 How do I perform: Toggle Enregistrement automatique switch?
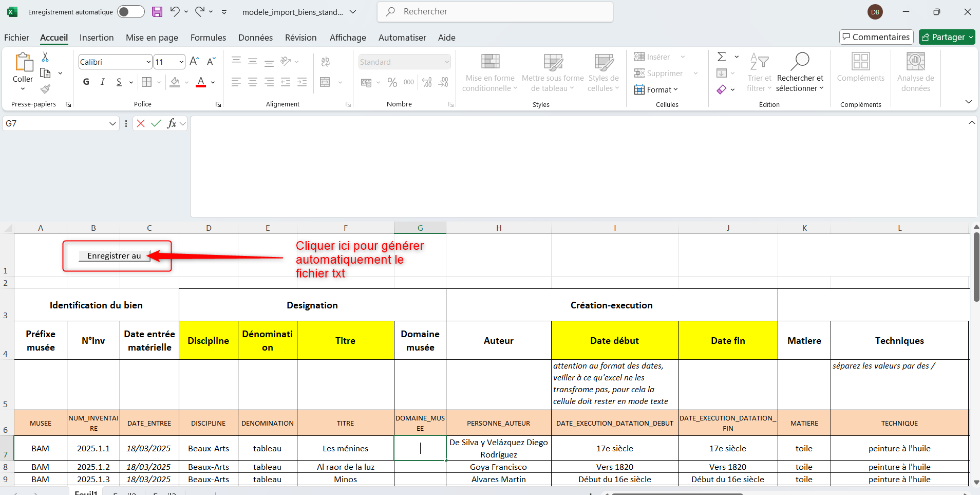click(x=131, y=12)
